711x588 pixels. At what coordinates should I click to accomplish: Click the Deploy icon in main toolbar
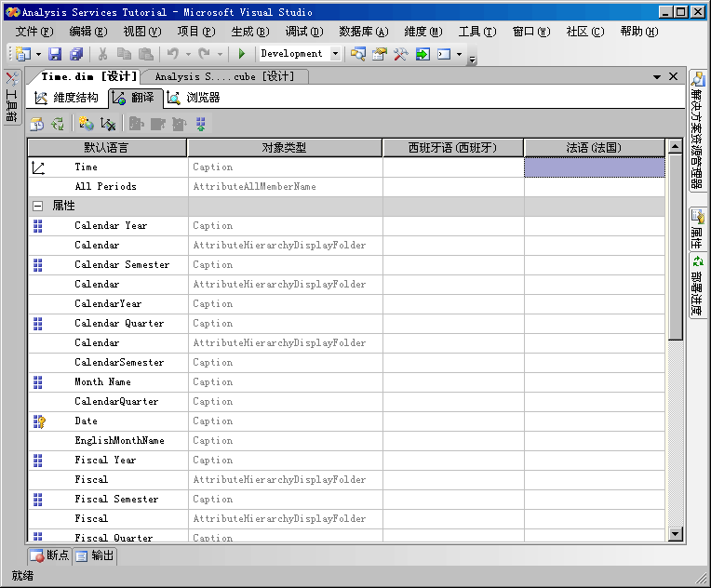[x=422, y=54]
